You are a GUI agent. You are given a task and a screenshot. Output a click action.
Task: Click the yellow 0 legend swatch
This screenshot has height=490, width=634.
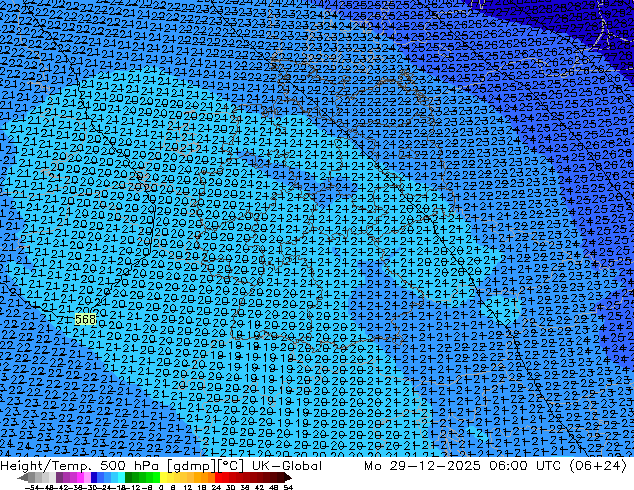click(163, 477)
